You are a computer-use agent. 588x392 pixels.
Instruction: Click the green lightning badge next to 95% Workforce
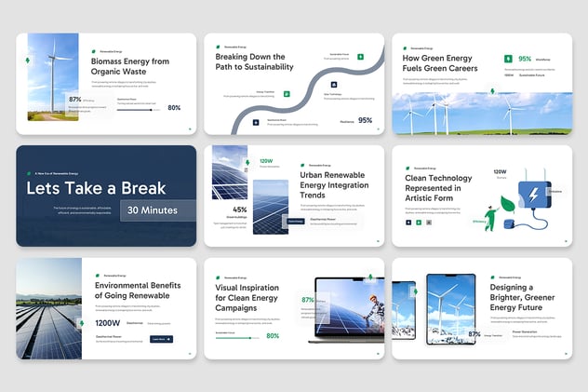[508, 59]
